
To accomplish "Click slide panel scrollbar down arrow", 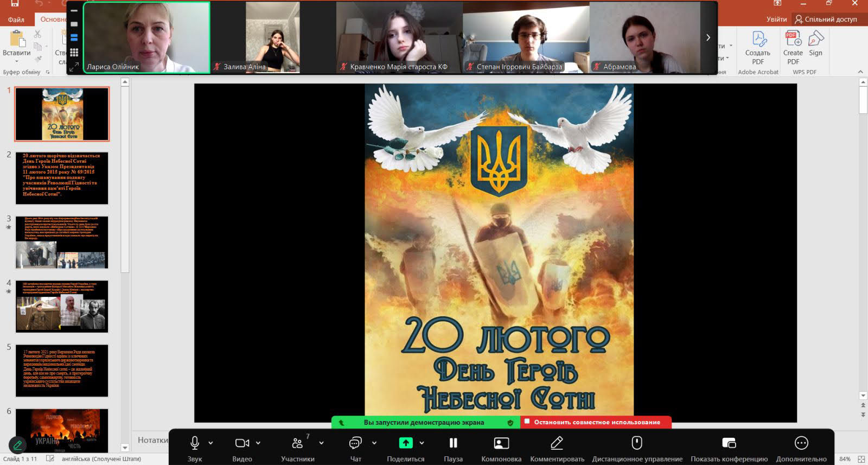I will [125, 448].
